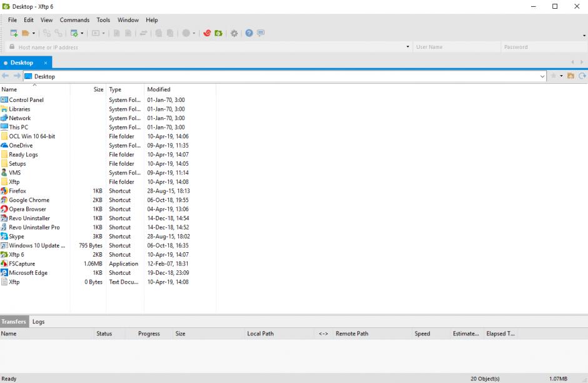Open the dropdown beside window-gear session icon
The image size is (588, 383).
[82, 33]
